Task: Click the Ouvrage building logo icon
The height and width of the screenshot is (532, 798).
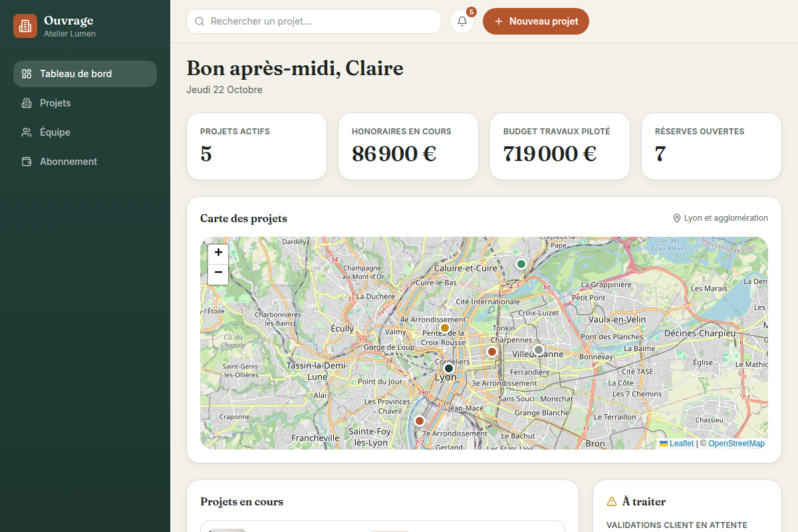Action: [25, 26]
